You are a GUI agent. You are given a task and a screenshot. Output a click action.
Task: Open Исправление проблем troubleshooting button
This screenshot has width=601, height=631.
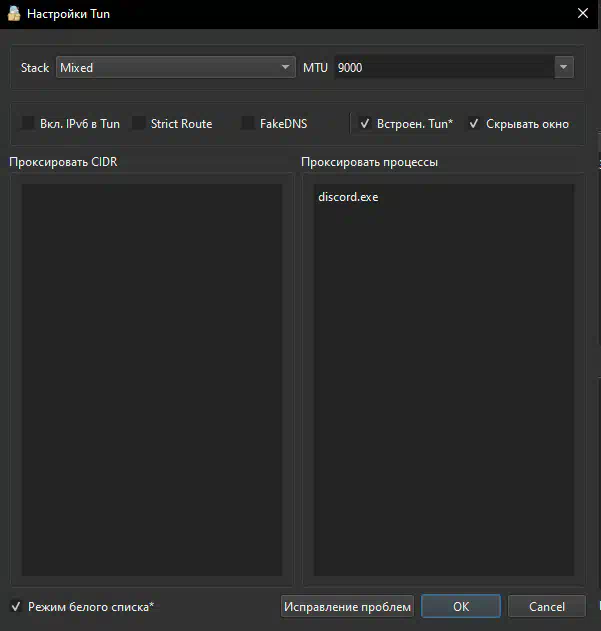347,606
